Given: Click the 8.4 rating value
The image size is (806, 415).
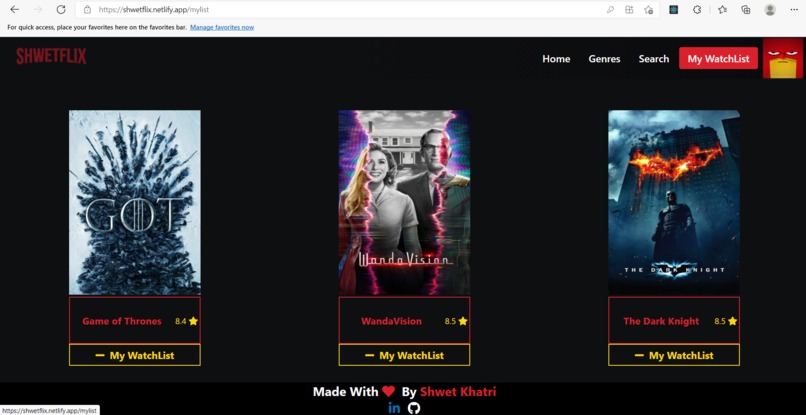Looking at the screenshot, I should [180, 321].
